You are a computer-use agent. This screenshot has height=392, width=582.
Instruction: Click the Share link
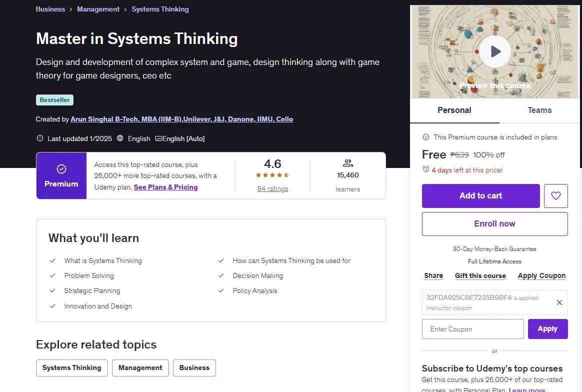point(433,276)
